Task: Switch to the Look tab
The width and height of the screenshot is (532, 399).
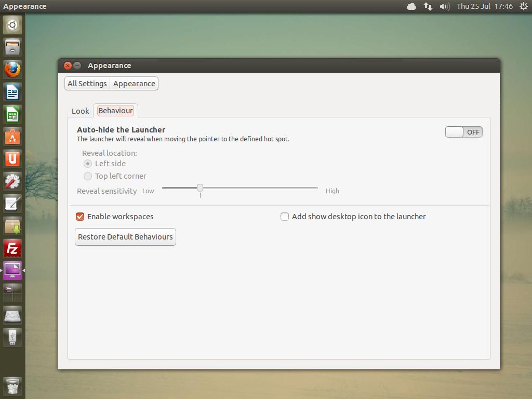Action: pyautogui.click(x=81, y=111)
